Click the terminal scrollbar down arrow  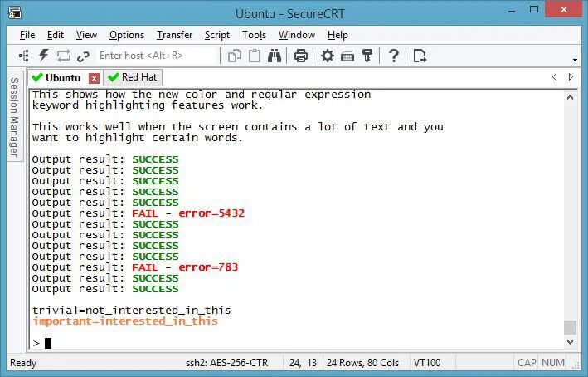tap(570, 341)
